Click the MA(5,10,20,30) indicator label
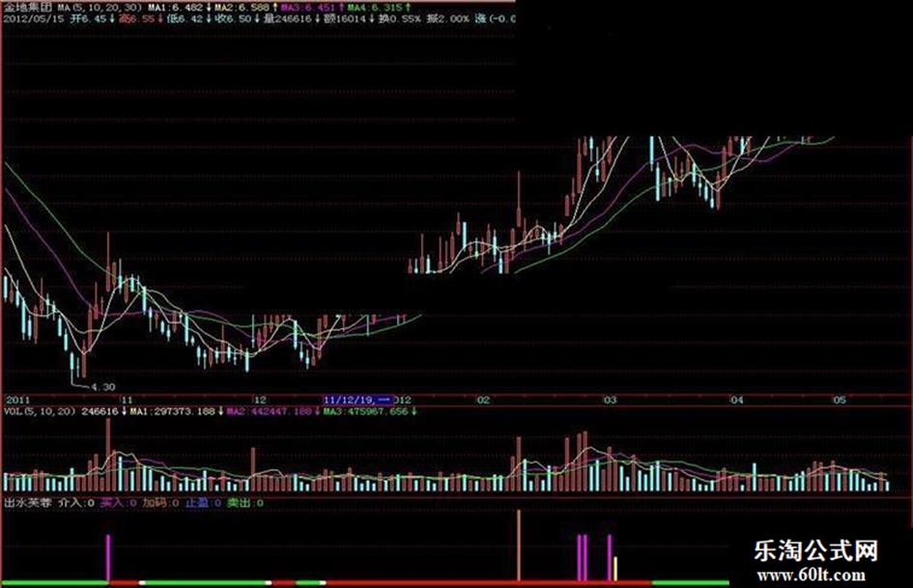The width and height of the screenshot is (913, 588). 99,8
